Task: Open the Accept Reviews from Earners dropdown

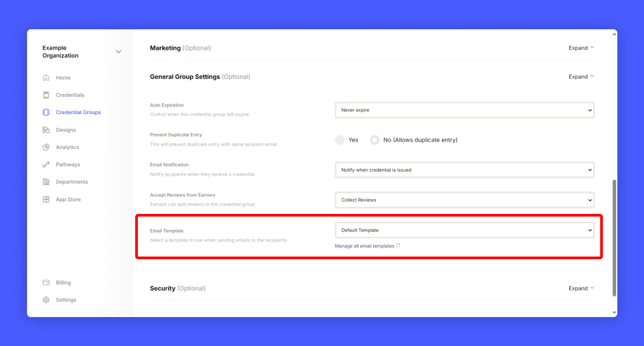Action: click(x=464, y=200)
